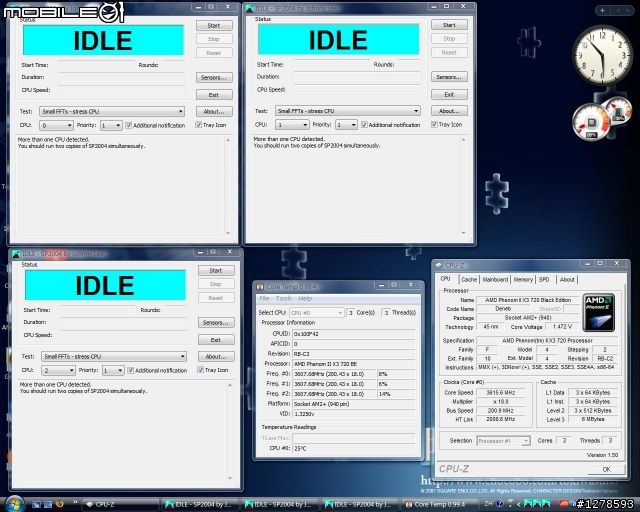Viewport: 640px width, 512px height.
Task: Click the plus button to add sidebar gadgets
Action: pos(602,11)
